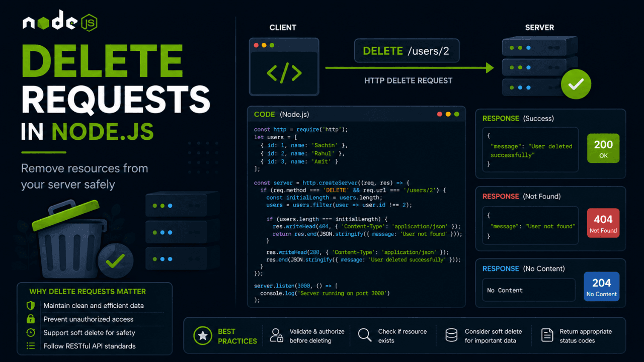Click the http.createServer code line

pos(332,183)
